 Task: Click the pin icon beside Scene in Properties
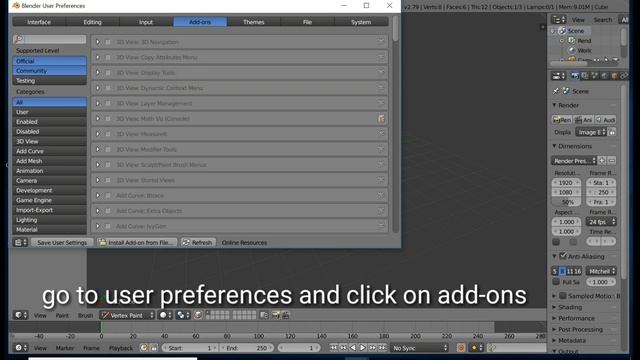click(556, 91)
